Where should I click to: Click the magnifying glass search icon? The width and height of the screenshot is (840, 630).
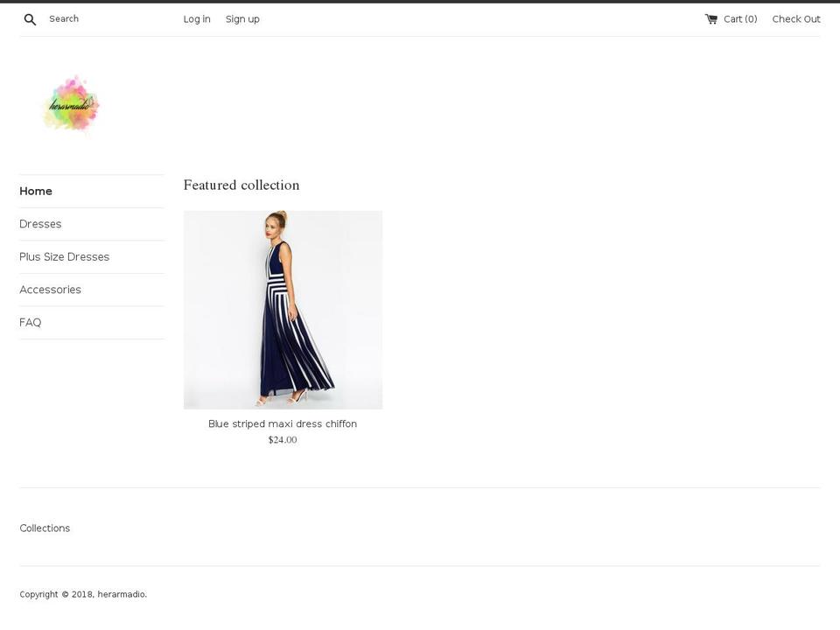click(x=30, y=20)
